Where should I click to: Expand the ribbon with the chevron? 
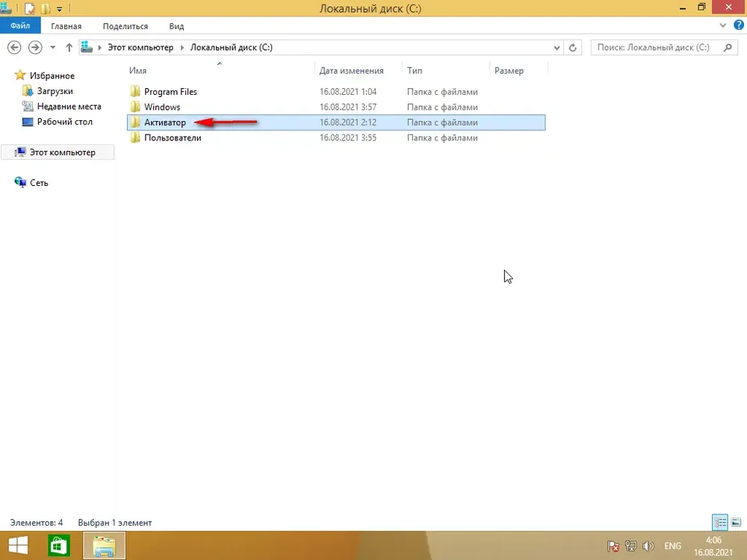(x=722, y=25)
